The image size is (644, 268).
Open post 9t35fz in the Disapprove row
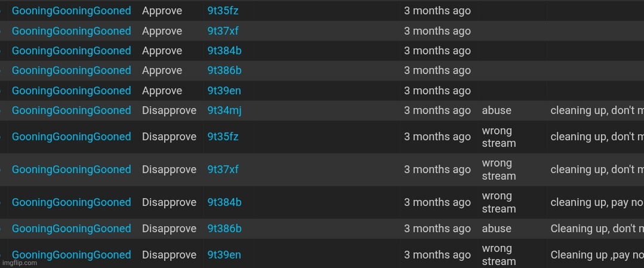(x=223, y=137)
